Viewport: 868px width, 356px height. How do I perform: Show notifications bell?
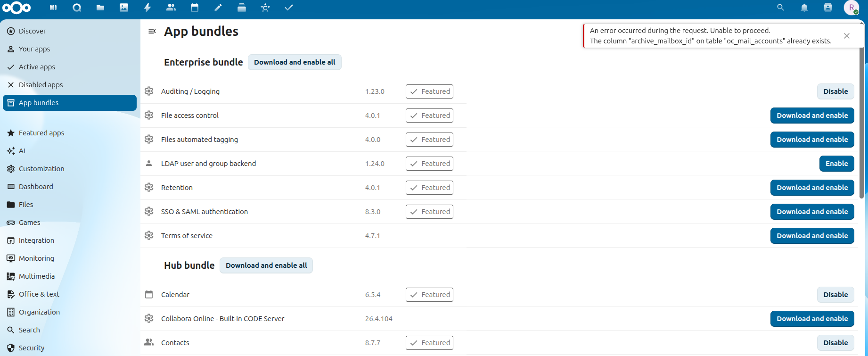click(x=804, y=8)
